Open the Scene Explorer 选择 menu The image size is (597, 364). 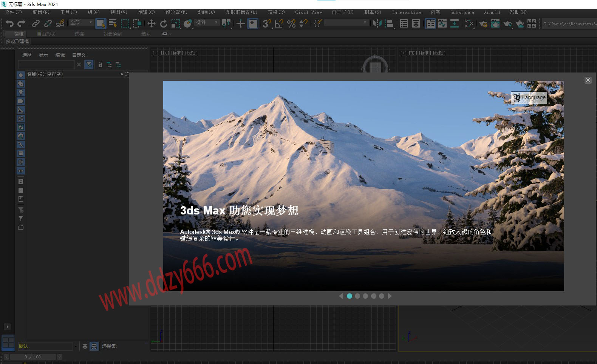point(27,55)
